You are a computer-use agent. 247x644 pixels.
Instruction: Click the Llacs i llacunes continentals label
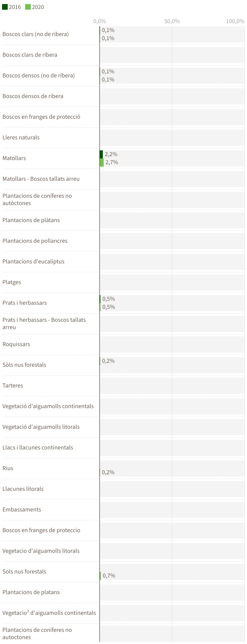(38, 447)
